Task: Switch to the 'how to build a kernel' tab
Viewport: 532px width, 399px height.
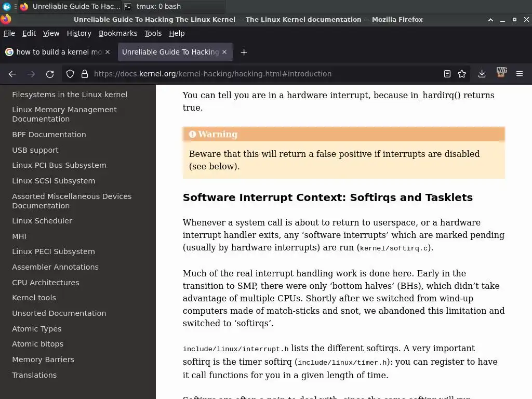Action: 55,52
